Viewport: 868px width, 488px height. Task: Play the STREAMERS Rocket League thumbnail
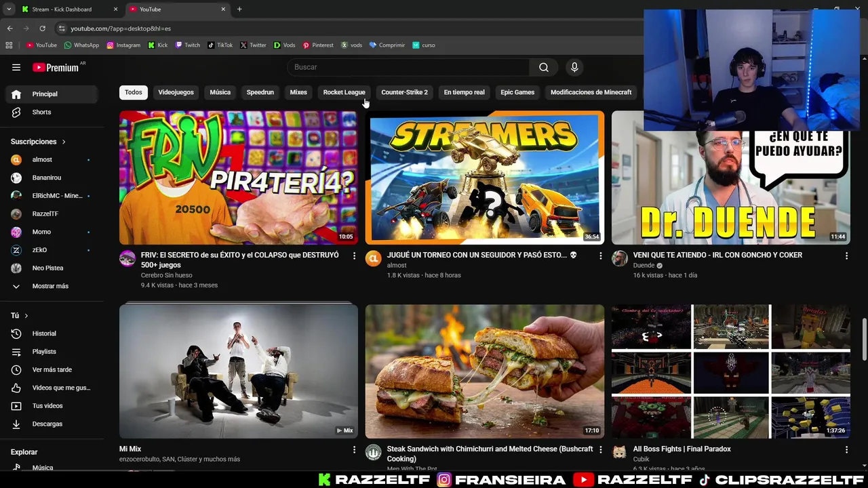click(x=485, y=178)
